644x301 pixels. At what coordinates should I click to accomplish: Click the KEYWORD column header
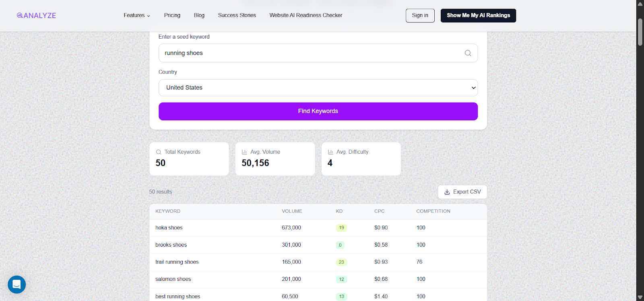168,211
